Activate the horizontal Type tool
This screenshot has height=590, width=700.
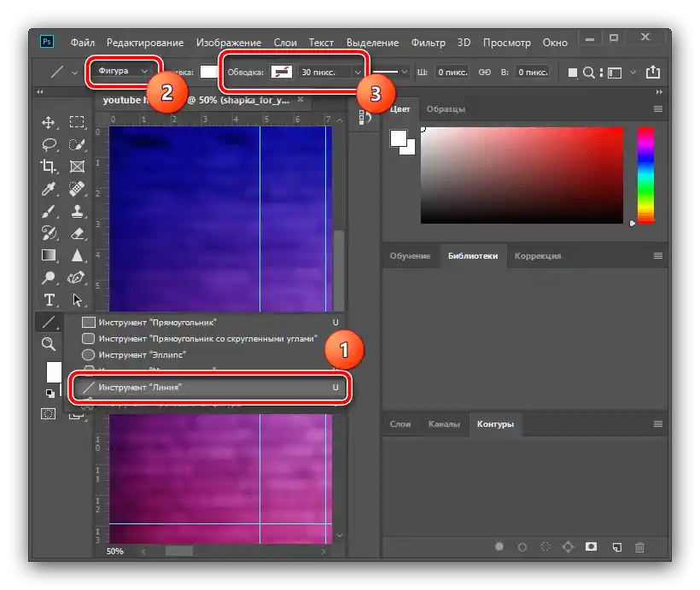click(50, 300)
